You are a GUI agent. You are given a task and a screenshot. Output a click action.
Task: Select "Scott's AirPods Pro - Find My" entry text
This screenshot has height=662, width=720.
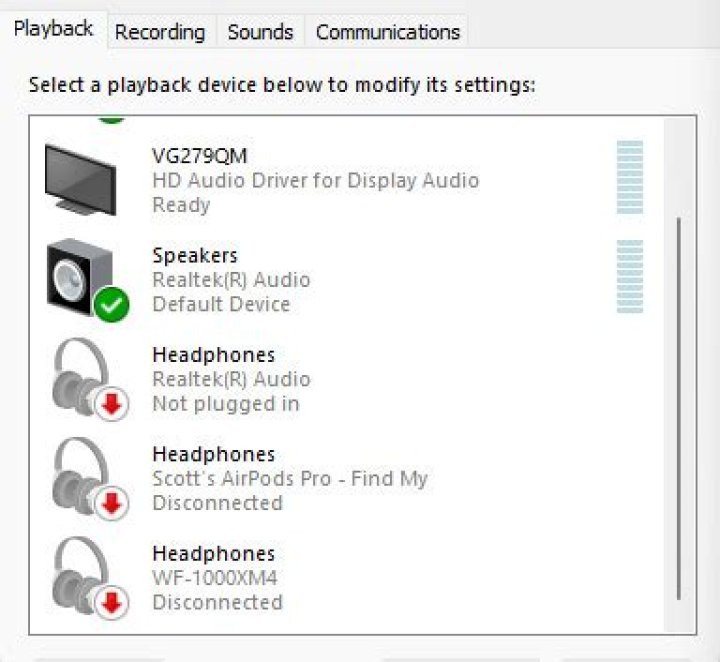click(x=289, y=479)
